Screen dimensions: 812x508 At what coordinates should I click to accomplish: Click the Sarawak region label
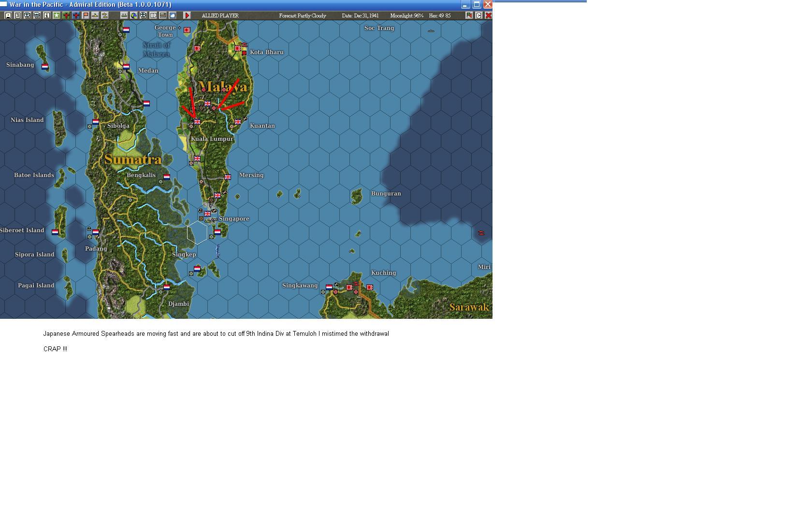(469, 307)
